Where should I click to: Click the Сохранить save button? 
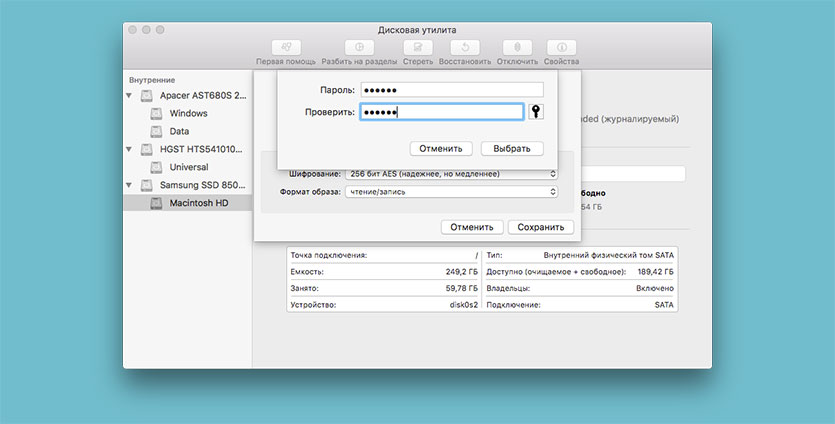[540, 227]
